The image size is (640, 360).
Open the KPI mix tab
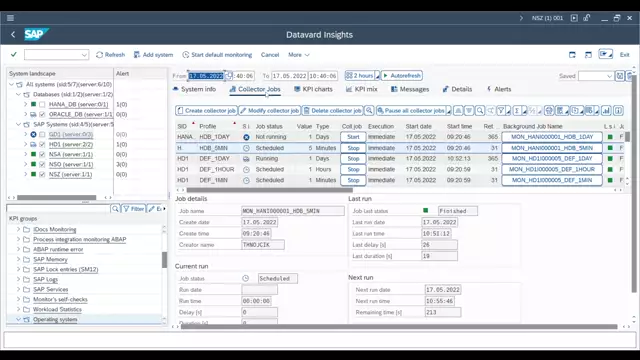coord(362,89)
